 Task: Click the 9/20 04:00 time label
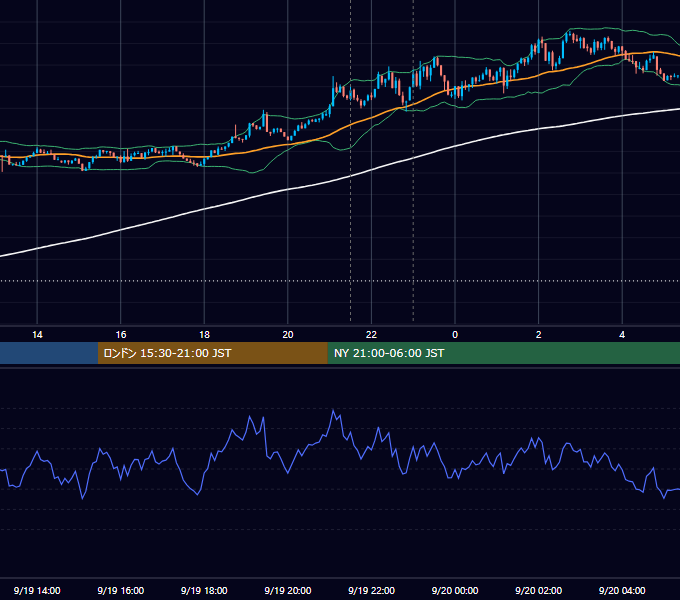click(x=622, y=590)
